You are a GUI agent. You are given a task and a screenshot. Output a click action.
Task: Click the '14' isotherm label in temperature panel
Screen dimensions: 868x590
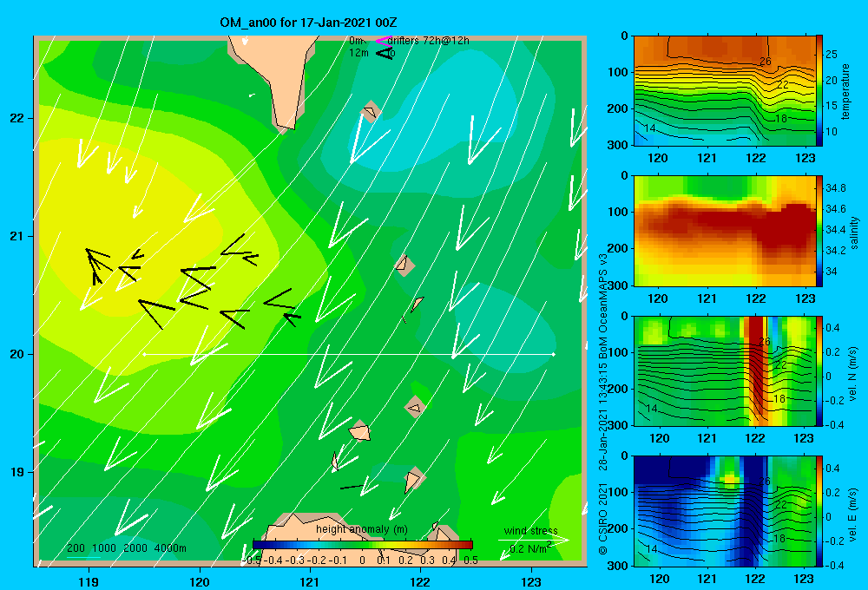[x=650, y=128]
